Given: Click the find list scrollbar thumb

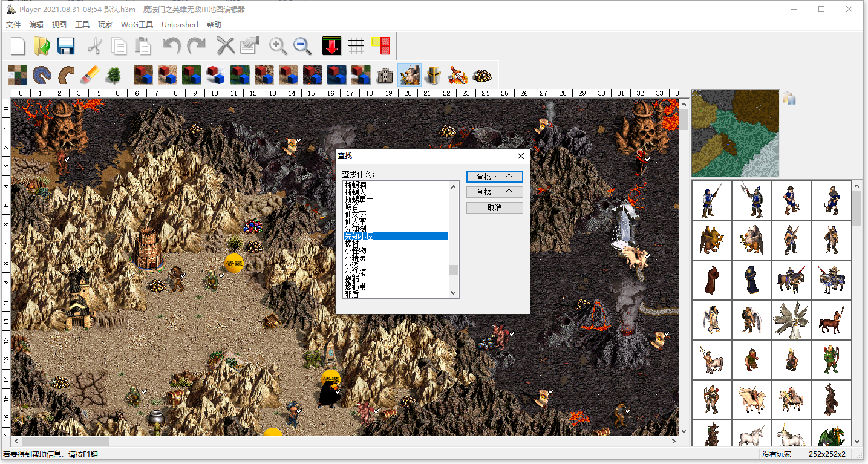Looking at the screenshot, I should [454, 270].
